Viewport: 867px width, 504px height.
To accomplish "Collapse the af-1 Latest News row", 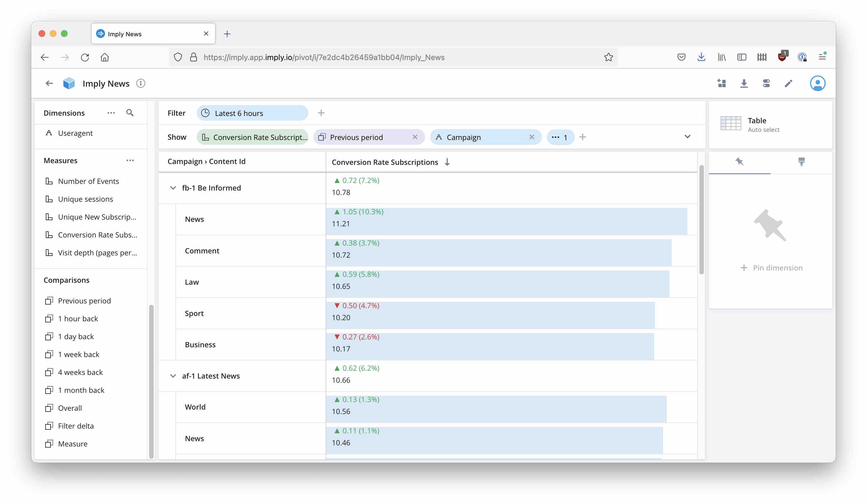I will pyautogui.click(x=173, y=376).
